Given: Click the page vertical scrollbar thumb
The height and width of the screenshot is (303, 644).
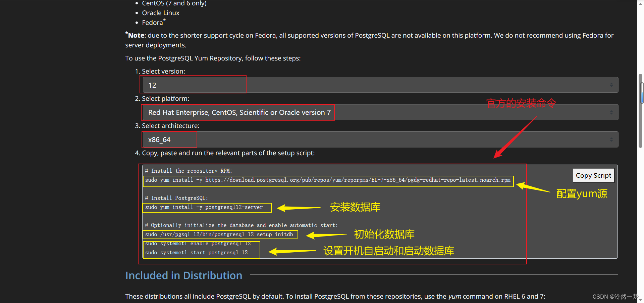Looking at the screenshot, I should pyautogui.click(x=641, y=111).
